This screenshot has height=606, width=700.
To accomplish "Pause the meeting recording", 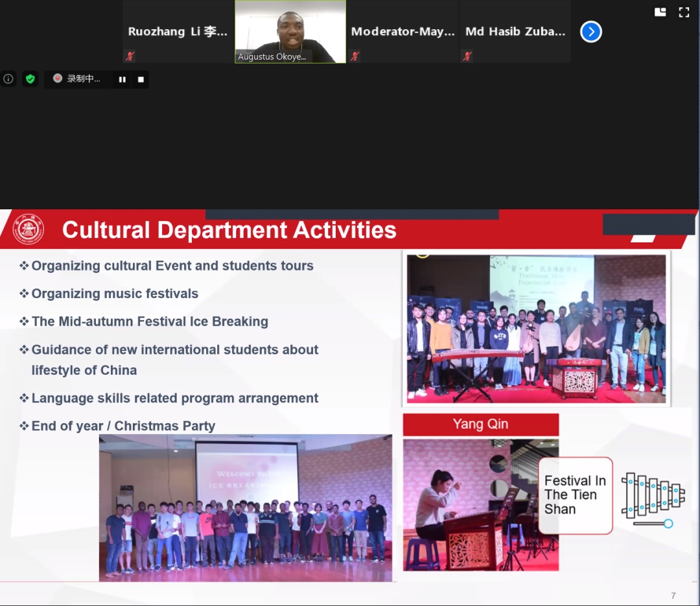I will (x=122, y=80).
